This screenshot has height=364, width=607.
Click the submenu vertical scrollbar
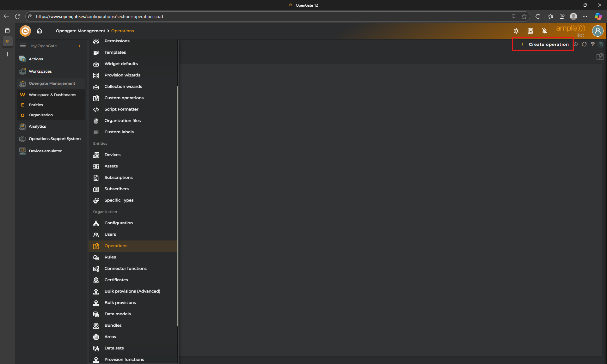(x=178, y=205)
